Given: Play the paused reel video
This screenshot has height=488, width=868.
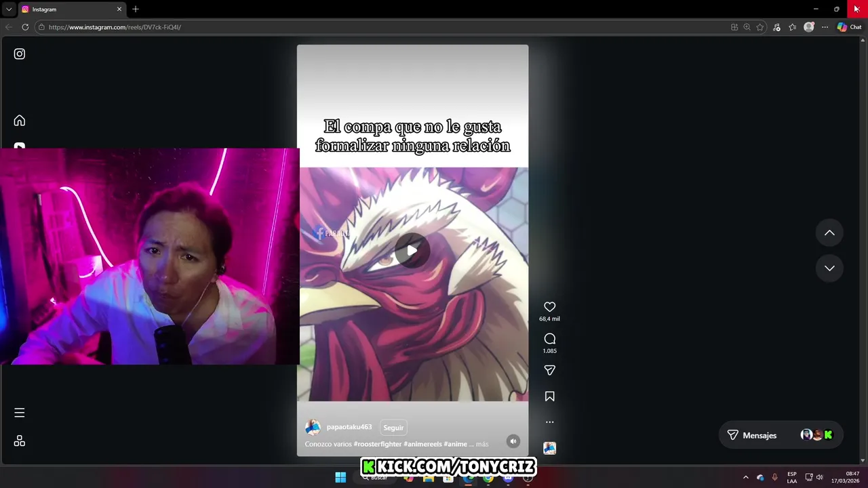Looking at the screenshot, I should [x=412, y=251].
